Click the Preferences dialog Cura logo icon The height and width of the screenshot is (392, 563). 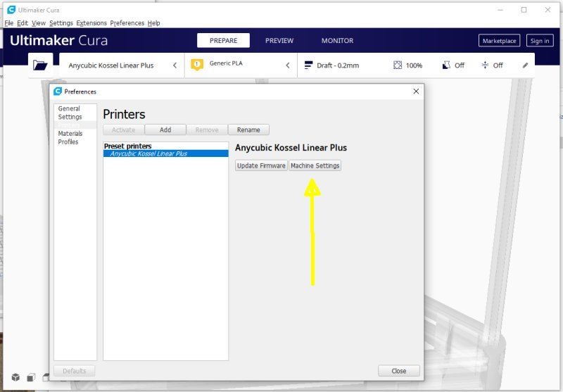[58, 91]
